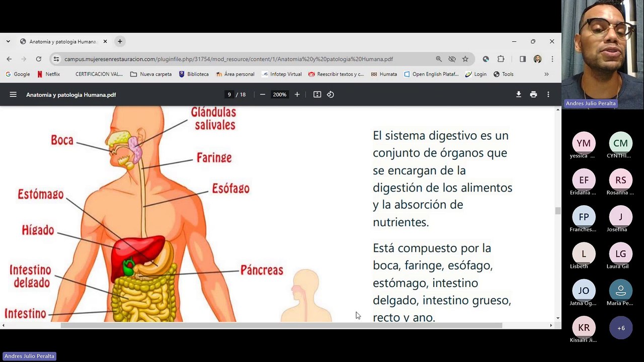
Task: Open the Login bookmark
Action: click(476, 74)
